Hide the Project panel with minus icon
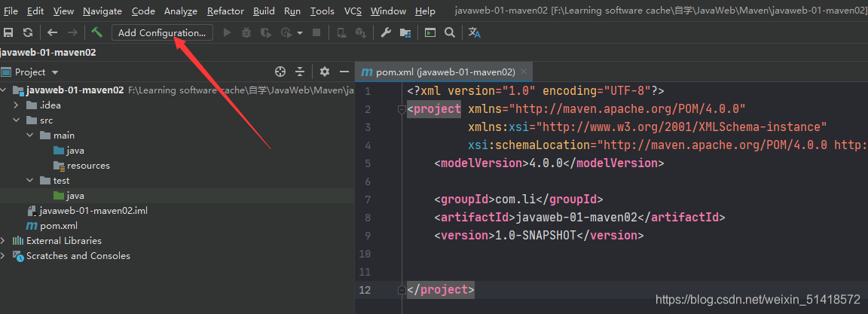868x314 pixels. [344, 72]
